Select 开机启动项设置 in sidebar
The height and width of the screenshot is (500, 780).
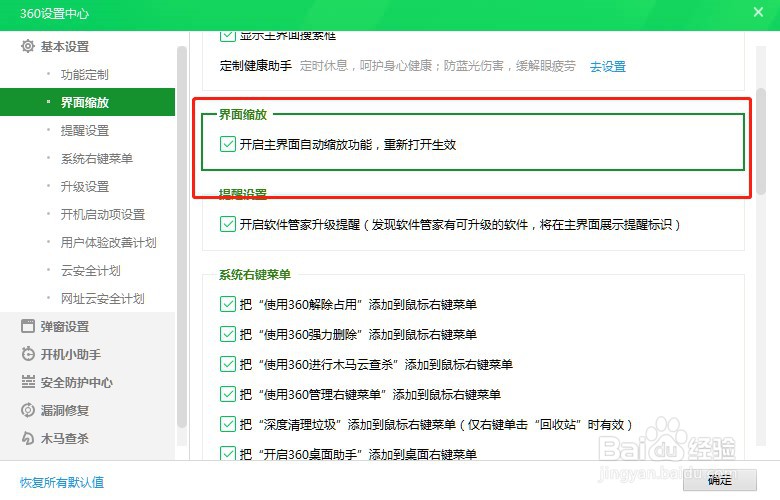102,214
